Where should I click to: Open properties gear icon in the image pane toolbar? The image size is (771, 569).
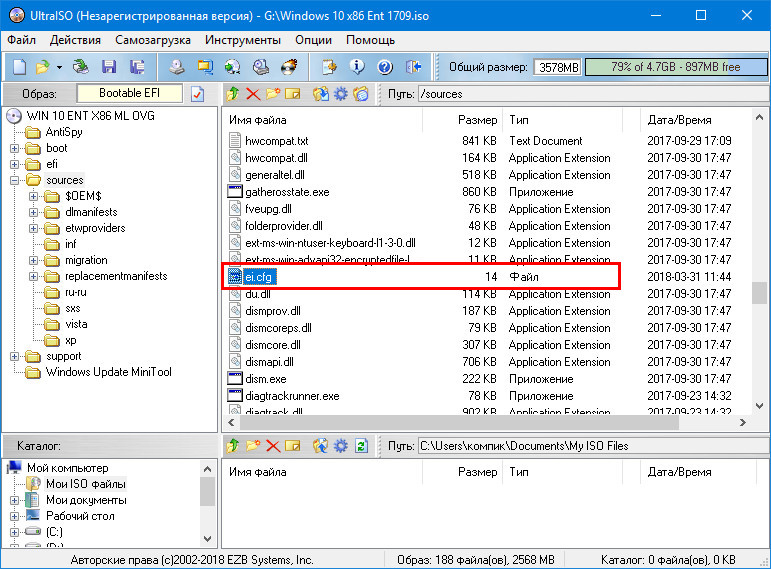[x=340, y=93]
